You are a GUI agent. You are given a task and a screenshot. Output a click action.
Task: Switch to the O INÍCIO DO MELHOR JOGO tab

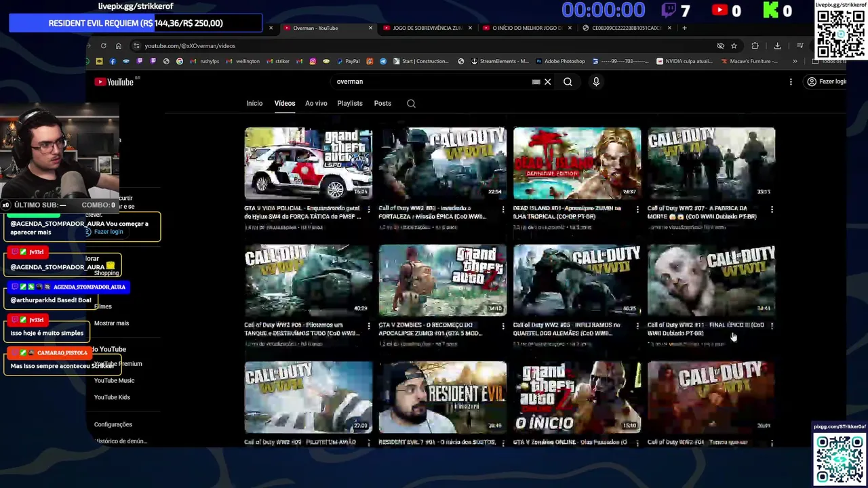[x=527, y=28]
